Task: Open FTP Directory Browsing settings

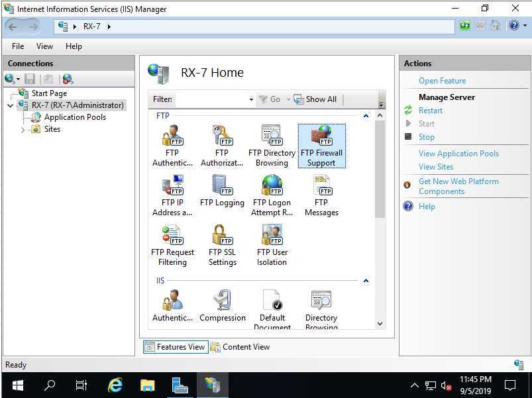Action: 272,146
